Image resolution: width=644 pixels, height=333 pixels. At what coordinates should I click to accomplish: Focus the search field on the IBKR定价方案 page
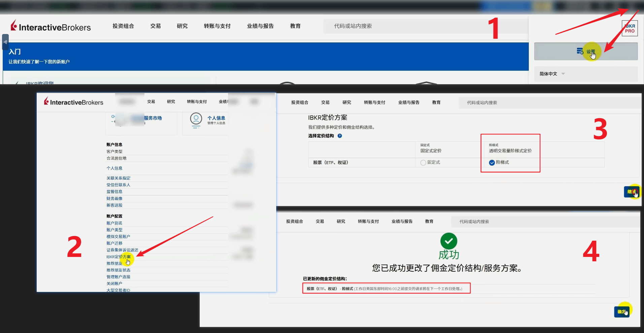tap(550, 103)
